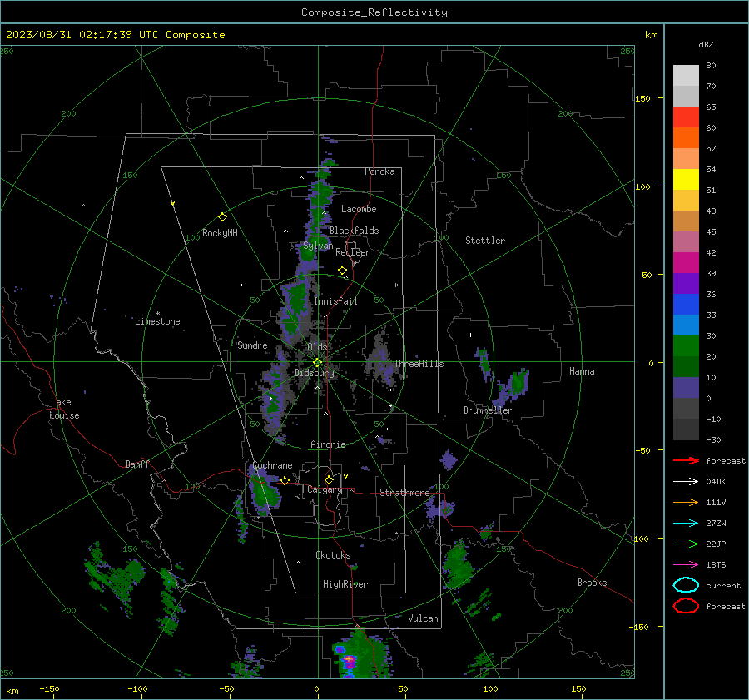Click the 'Drumheller' city label

[488, 410]
